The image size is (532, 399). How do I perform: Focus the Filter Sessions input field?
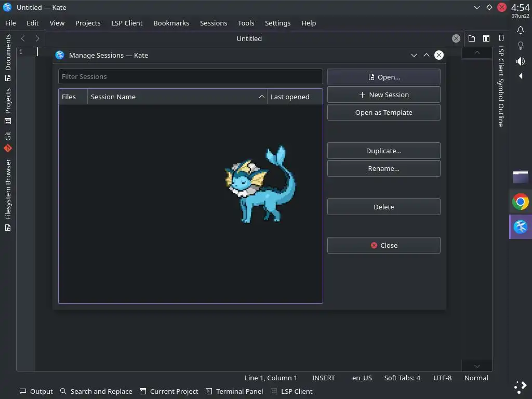coord(190,76)
